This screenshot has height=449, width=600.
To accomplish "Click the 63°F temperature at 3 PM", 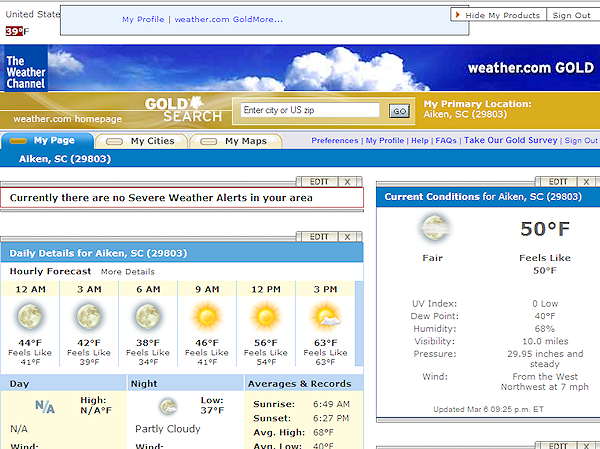I will click(325, 343).
